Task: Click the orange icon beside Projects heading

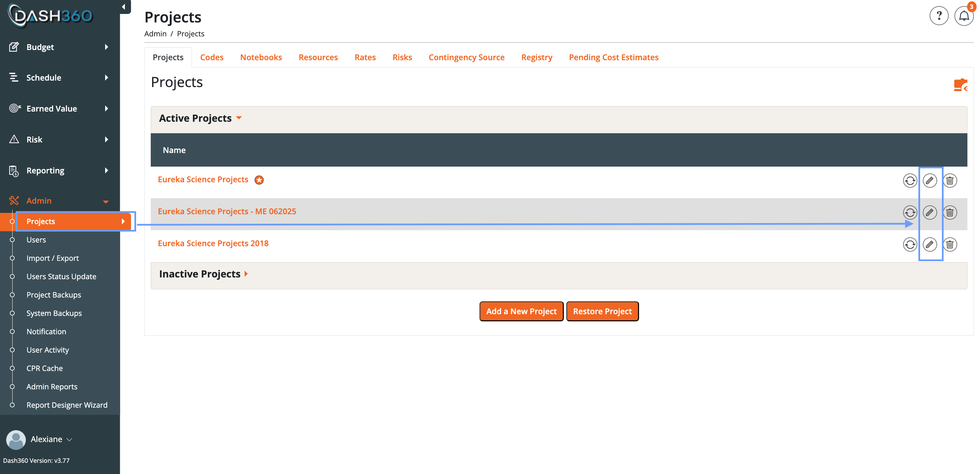Action: (x=960, y=85)
